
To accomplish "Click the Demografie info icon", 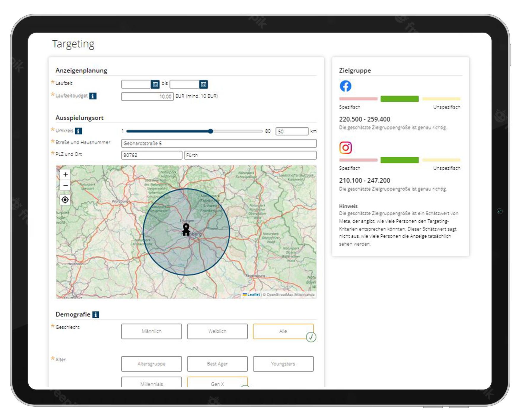I will [96, 315].
